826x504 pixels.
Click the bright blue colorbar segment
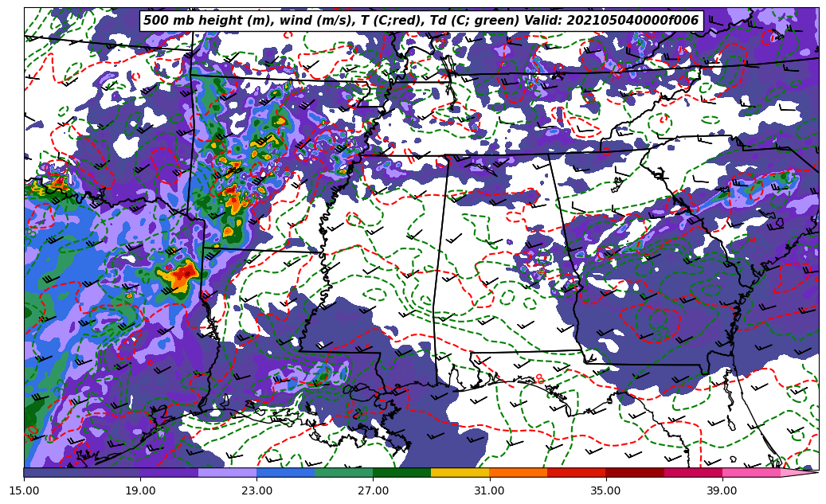click(285, 472)
